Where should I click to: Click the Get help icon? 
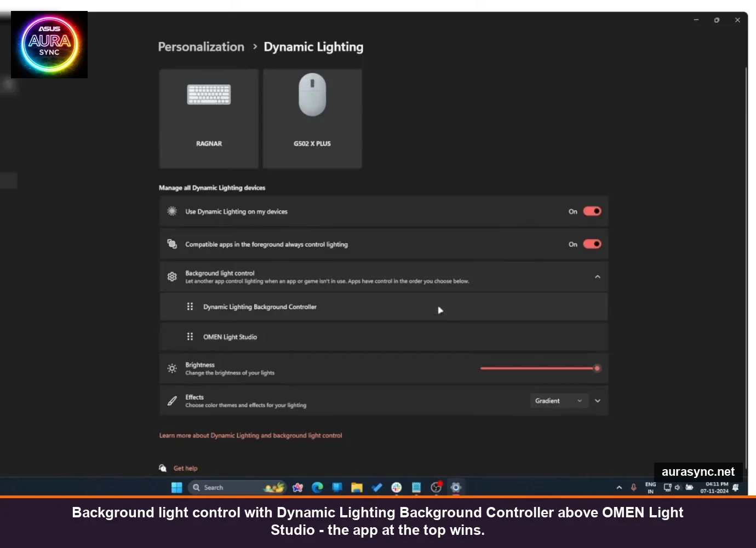[x=163, y=468]
